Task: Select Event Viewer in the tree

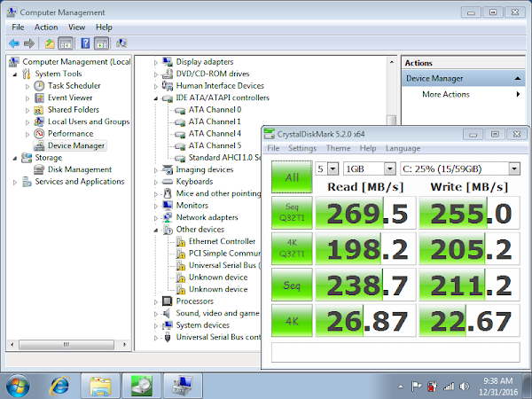Action: (70, 98)
